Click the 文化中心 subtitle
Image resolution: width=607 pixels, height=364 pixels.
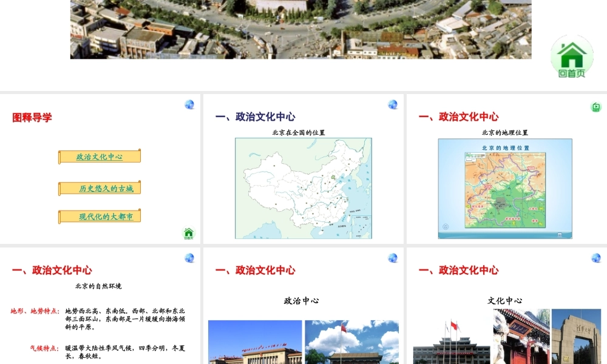point(505,300)
